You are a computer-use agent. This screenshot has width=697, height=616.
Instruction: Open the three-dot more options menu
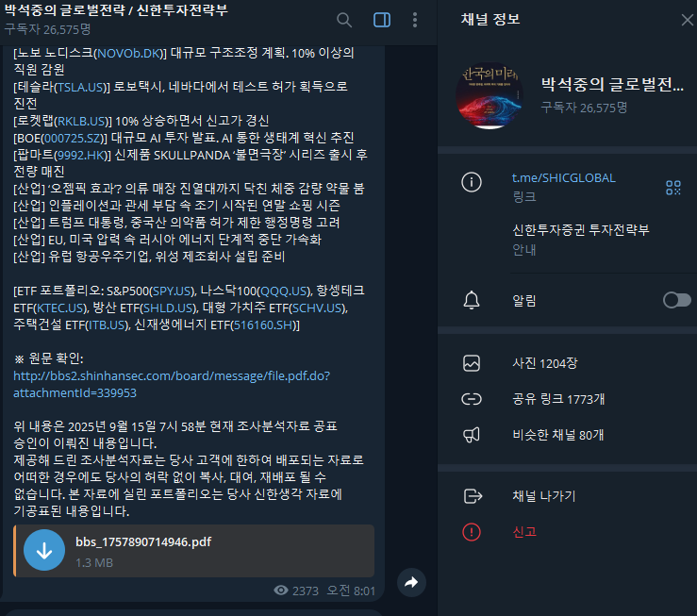click(x=415, y=20)
